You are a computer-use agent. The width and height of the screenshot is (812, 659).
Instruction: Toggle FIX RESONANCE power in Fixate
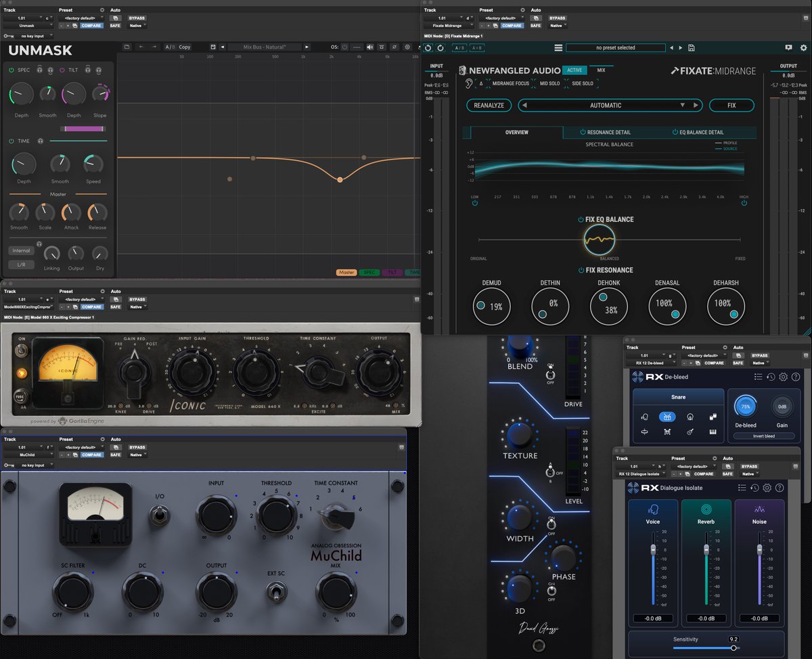pyautogui.click(x=581, y=270)
